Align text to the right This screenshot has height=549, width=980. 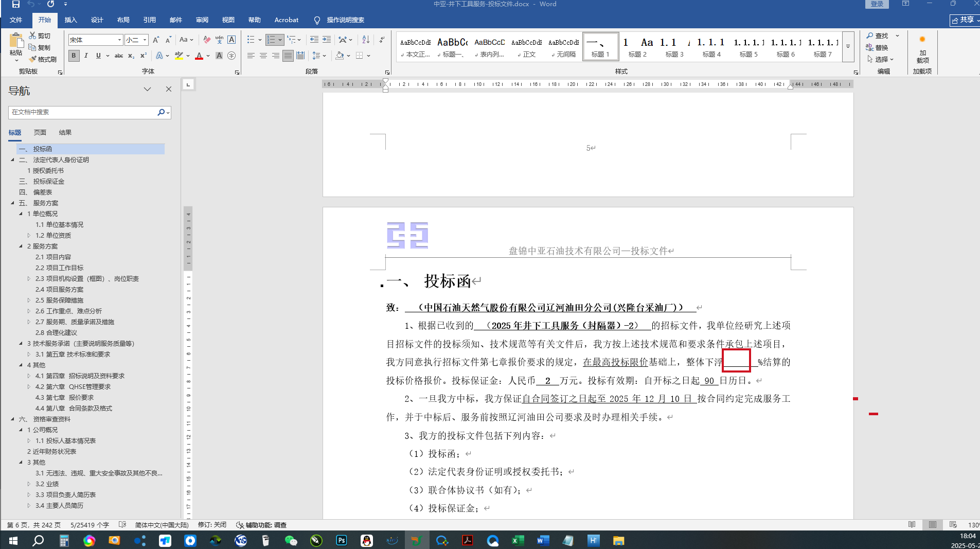(x=276, y=56)
